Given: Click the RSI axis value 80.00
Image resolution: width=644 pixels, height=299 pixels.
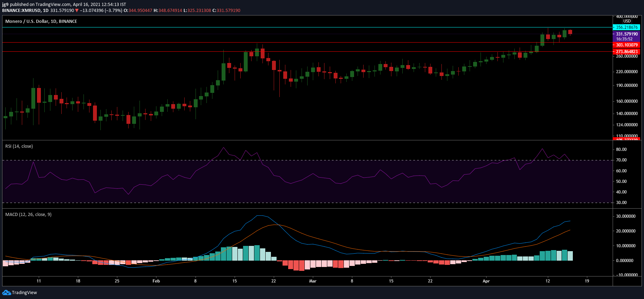Looking at the screenshot, I should tap(621, 149).
